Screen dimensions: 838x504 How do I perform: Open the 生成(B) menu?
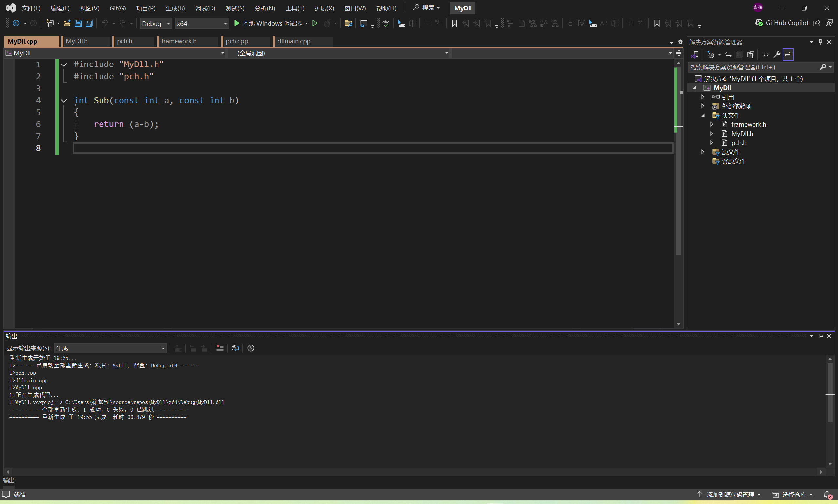click(175, 8)
